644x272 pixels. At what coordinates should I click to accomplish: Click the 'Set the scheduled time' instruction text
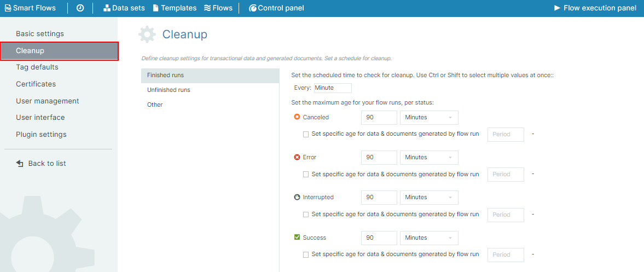(x=422, y=75)
